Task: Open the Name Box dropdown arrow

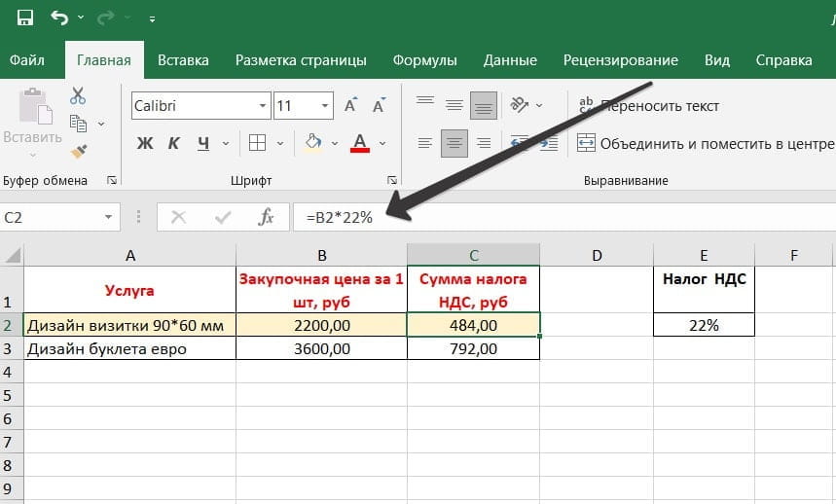Action: click(109, 217)
